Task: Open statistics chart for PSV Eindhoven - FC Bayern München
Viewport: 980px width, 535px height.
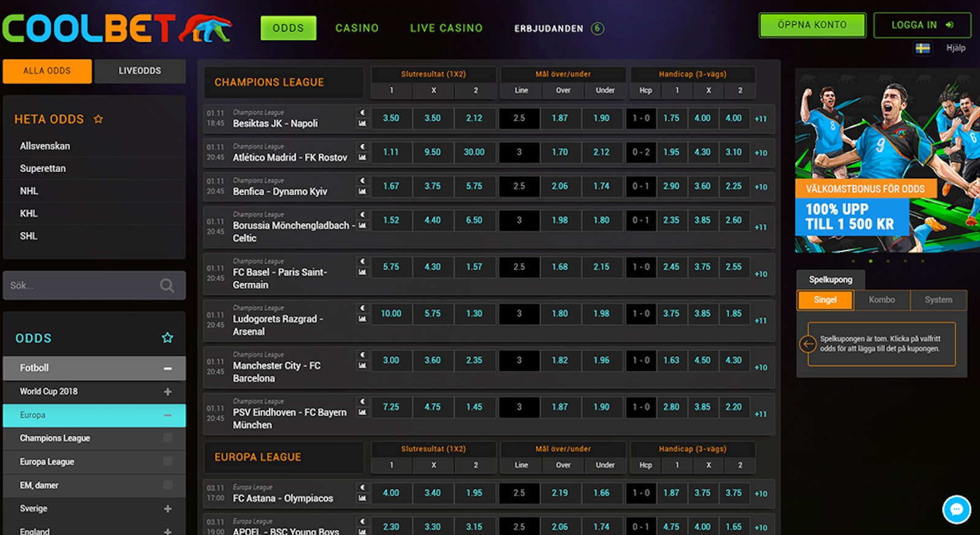Action: 363,413
